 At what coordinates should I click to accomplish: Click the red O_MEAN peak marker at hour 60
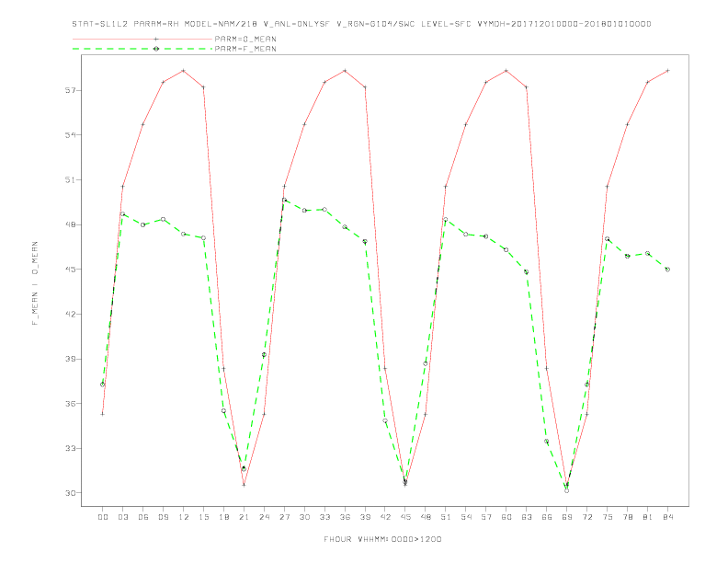(x=506, y=71)
